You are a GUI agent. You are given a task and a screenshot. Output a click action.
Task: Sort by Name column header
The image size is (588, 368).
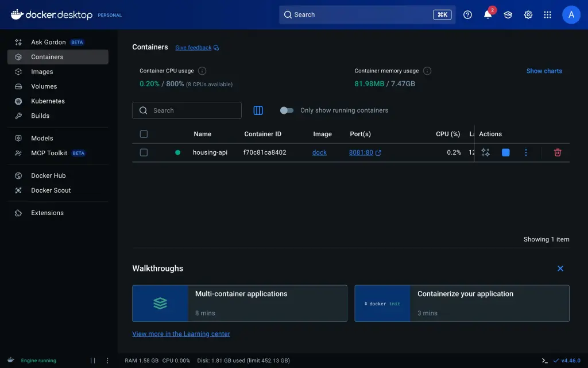pos(203,134)
